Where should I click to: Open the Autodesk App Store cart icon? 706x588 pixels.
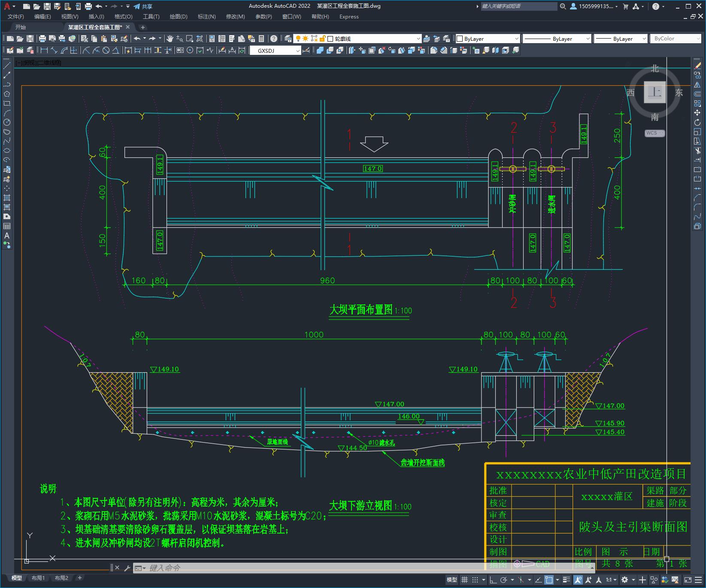point(625,6)
